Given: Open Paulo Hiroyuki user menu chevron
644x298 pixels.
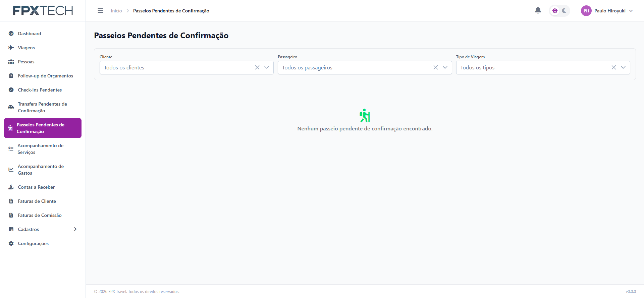Looking at the screenshot, I should 631,11.
